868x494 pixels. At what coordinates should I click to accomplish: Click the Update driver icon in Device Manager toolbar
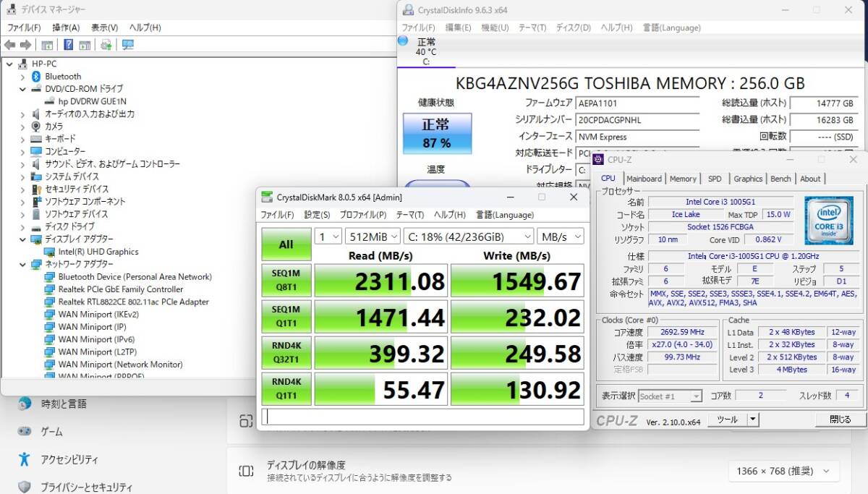pos(106,45)
